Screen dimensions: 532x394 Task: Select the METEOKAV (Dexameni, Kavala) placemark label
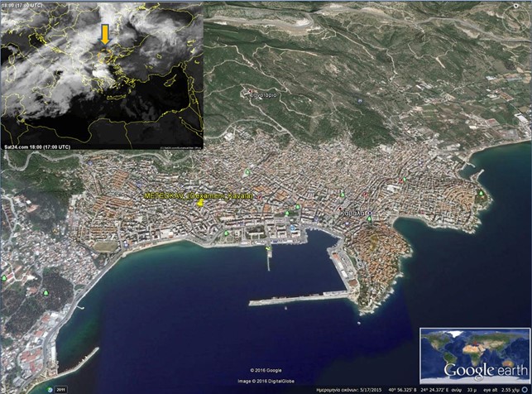click(197, 194)
